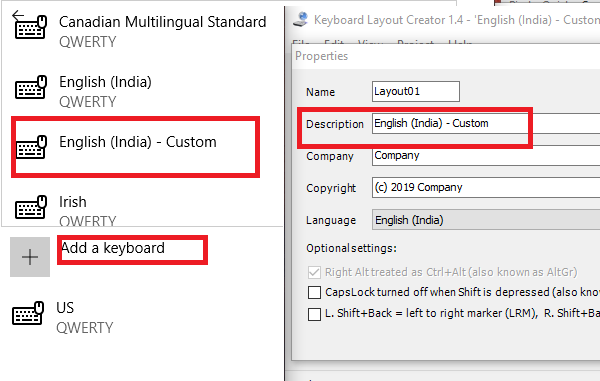The image size is (600, 381).
Task: Click the Description field with English (India) - Custom
Action: (486, 123)
